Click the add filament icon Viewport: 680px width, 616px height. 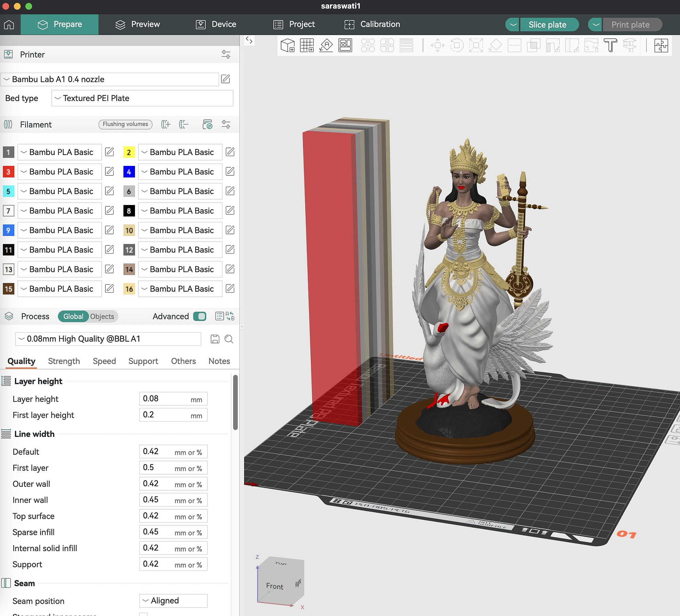(166, 124)
